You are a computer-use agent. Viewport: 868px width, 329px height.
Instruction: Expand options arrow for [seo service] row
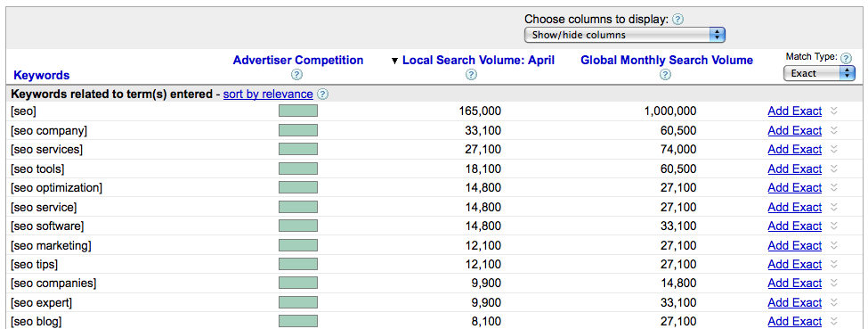(x=834, y=207)
